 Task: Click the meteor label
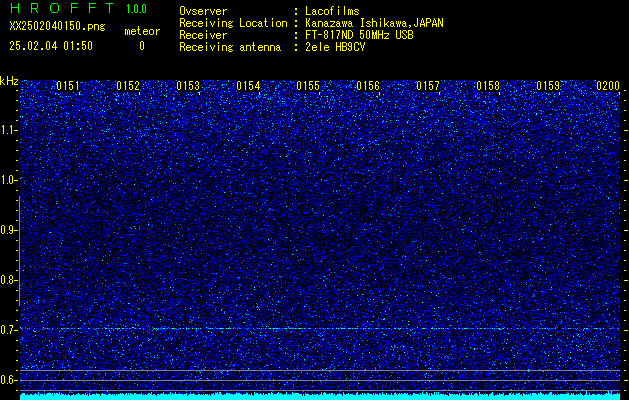(142, 31)
